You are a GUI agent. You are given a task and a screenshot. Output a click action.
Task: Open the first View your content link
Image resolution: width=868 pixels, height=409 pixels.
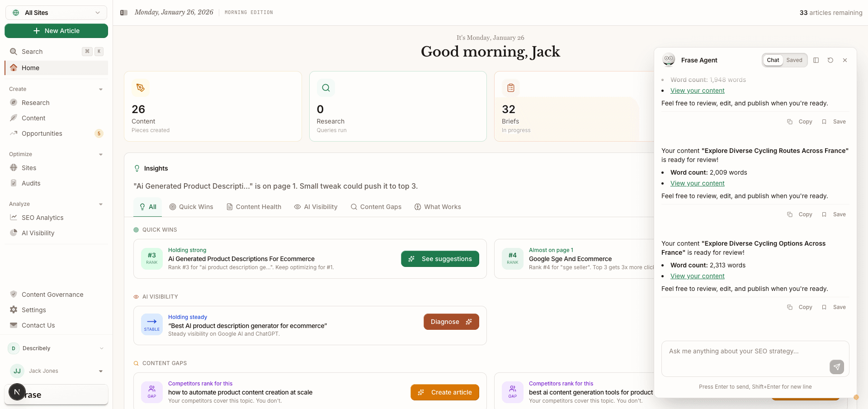pos(698,90)
